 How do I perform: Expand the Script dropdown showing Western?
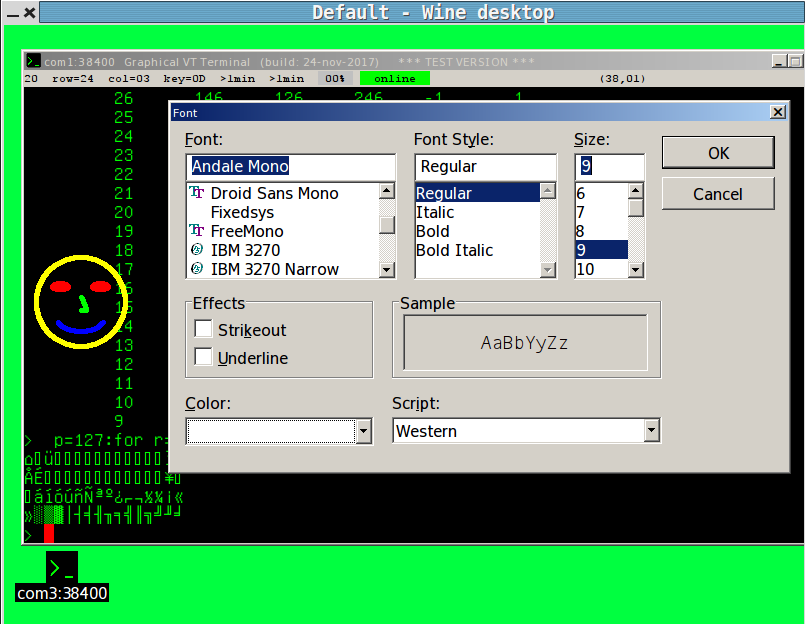[652, 431]
